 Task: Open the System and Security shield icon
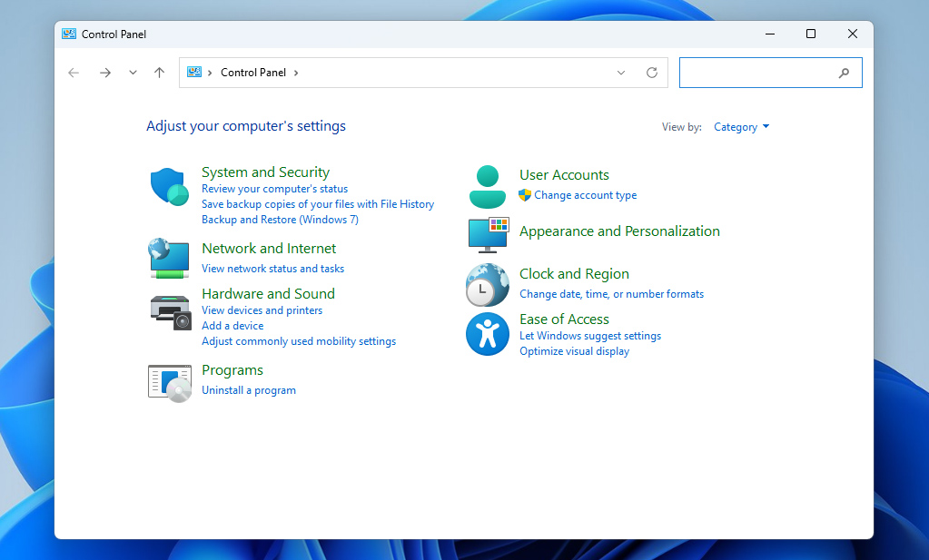click(170, 186)
